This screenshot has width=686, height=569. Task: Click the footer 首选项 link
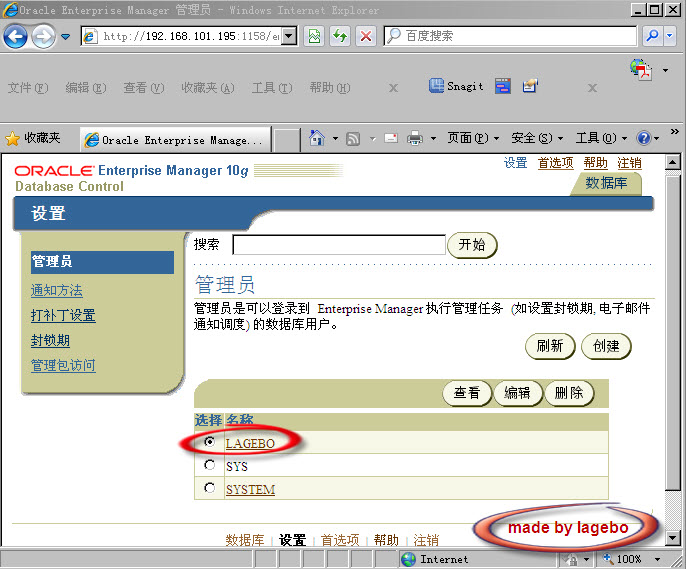340,540
